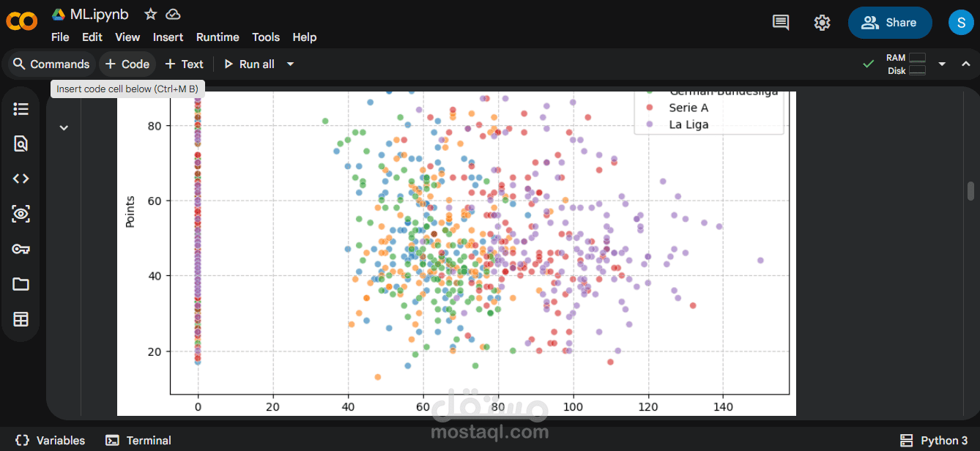
Task: Open the Table of contents sidebar icon
Action: [21, 109]
